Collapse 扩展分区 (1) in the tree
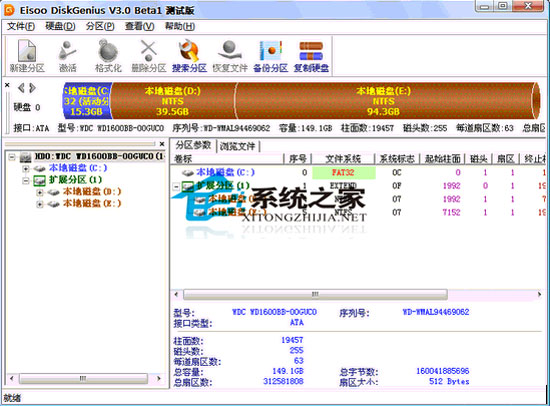Image resolution: width=550 pixels, height=406 pixels. click(x=26, y=181)
